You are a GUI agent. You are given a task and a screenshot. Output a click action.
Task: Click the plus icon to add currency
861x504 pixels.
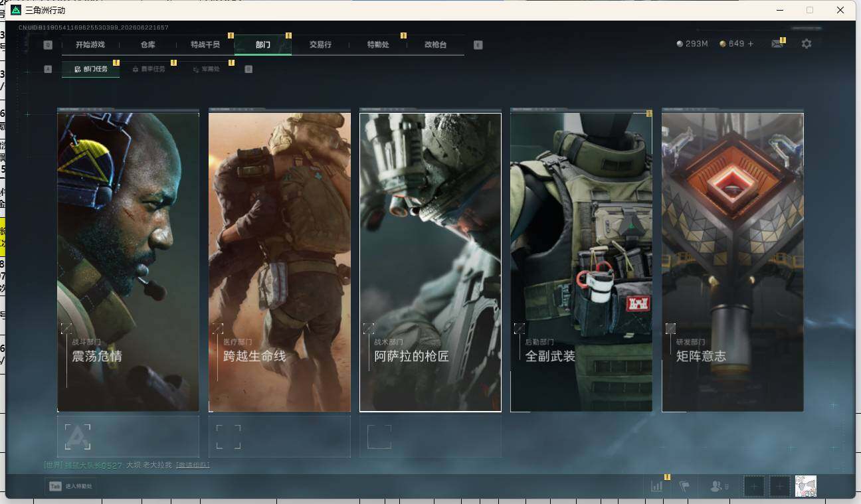coord(751,44)
